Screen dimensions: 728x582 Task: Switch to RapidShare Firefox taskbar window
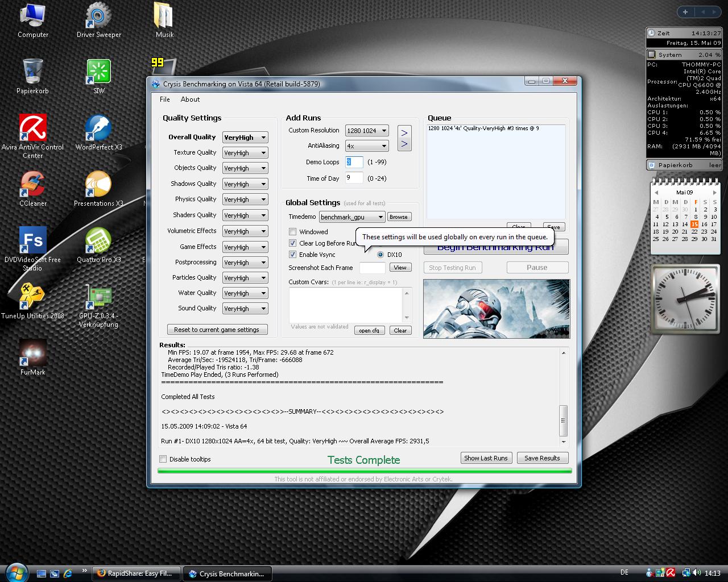point(136,573)
